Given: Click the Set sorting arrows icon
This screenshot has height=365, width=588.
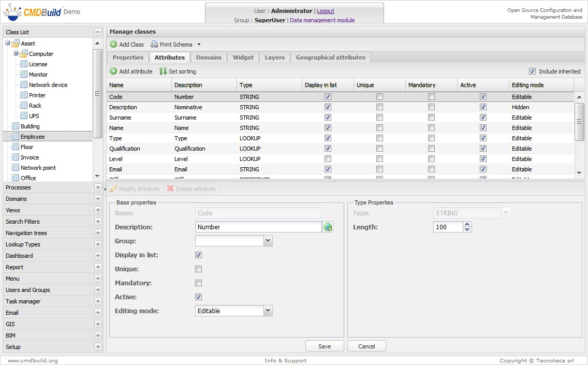Looking at the screenshot, I should (163, 71).
